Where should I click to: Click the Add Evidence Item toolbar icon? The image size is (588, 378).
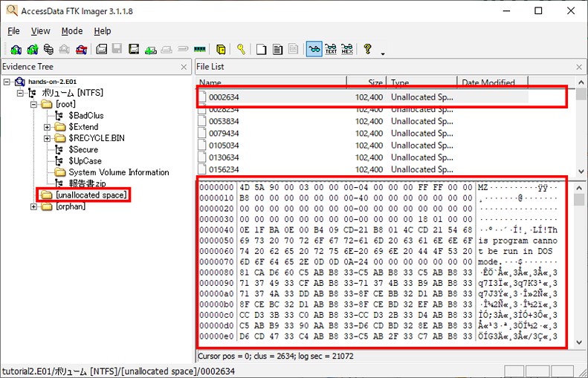[x=16, y=49]
